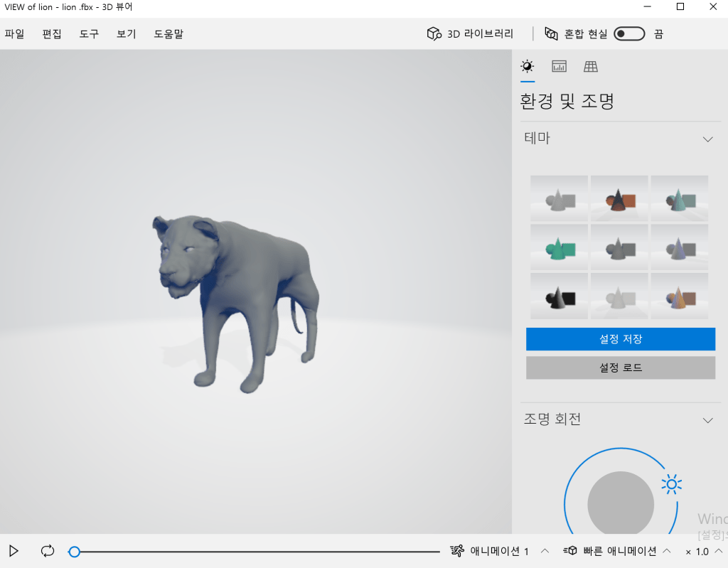Click the animation timeline slider handle
The image size is (728, 568).
(74, 552)
